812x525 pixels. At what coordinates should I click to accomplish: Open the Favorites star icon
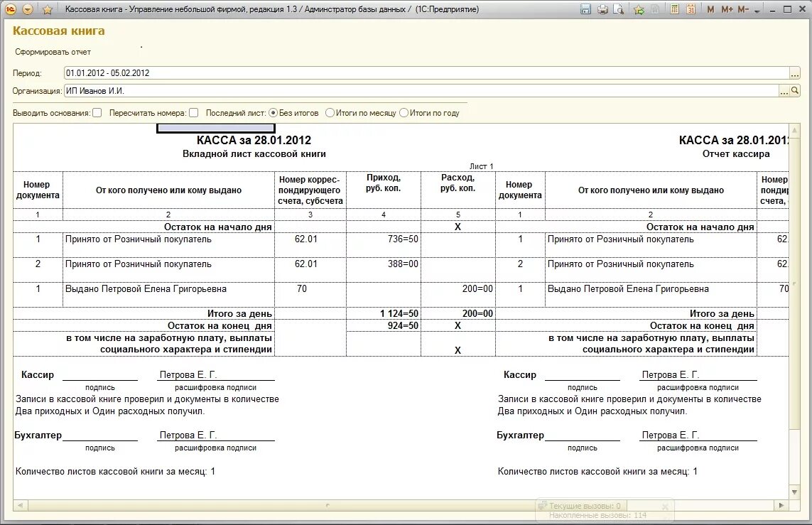[x=47, y=9]
